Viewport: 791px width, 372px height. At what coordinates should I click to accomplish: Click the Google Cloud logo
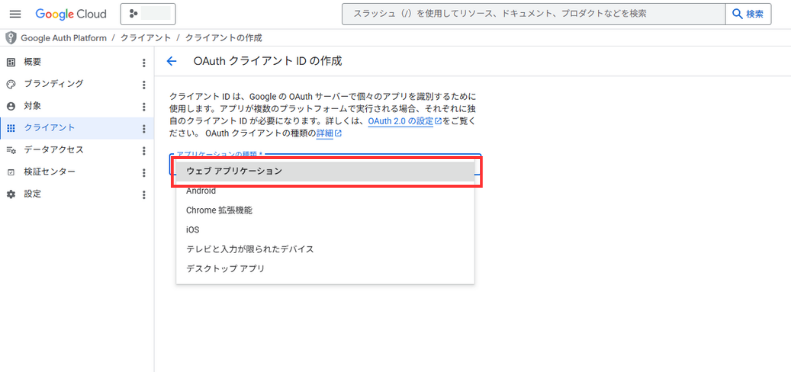(x=71, y=14)
